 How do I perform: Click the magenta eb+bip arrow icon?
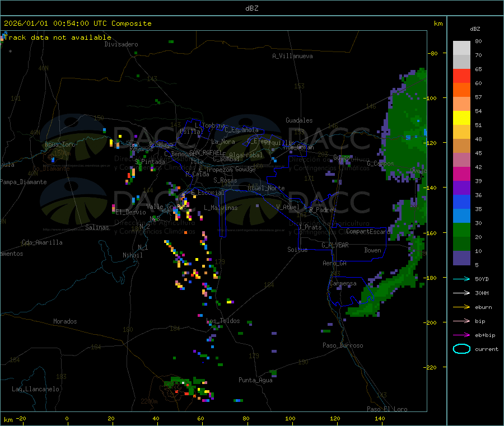pos(461,335)
